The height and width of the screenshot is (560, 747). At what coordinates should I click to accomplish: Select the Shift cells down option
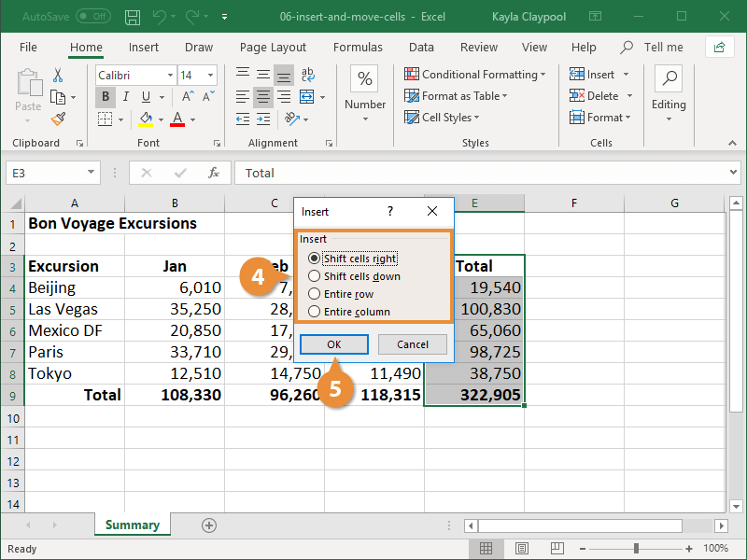point(315,276)
